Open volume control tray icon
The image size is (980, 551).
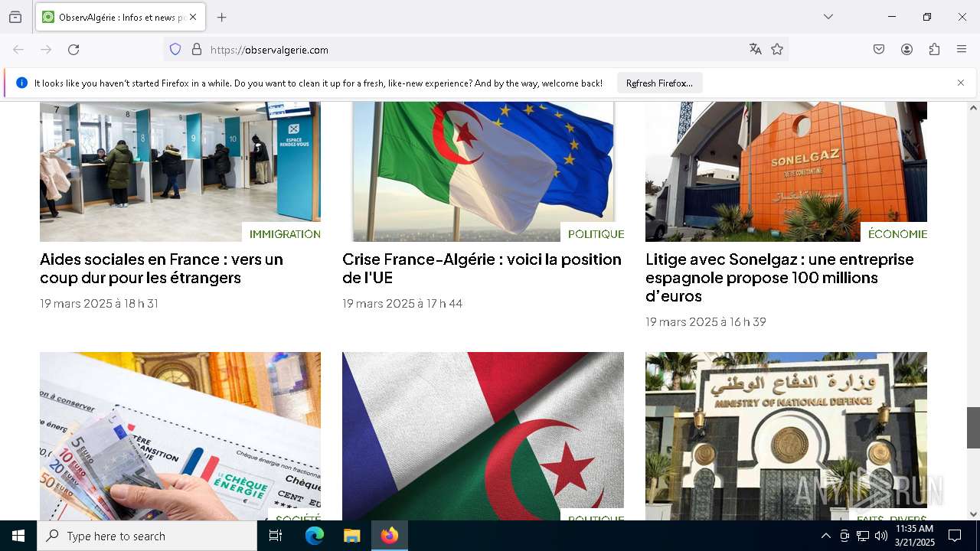coord(881,536)
